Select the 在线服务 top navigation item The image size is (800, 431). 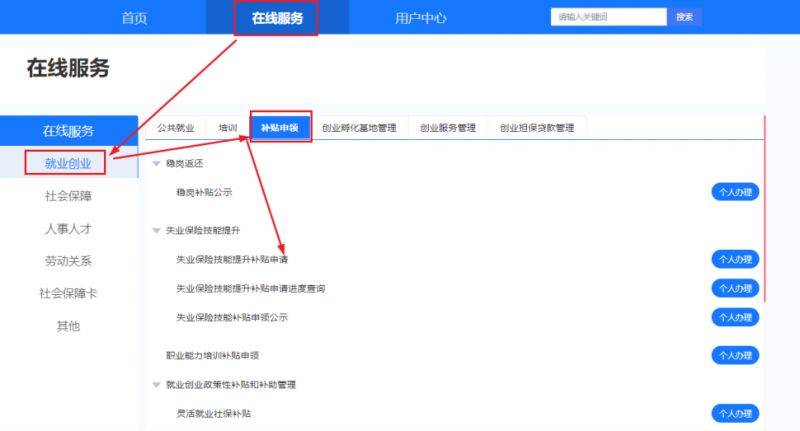[276, 18]
